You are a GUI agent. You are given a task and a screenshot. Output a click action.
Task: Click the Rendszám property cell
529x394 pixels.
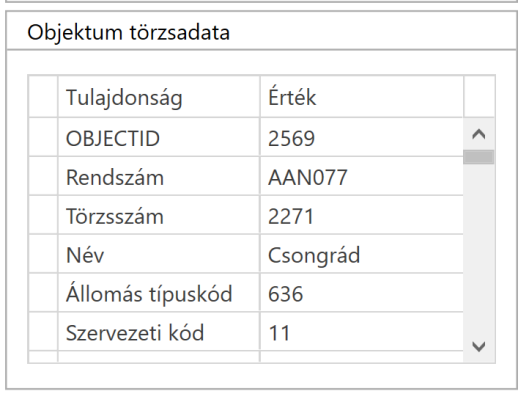point(159,176)
